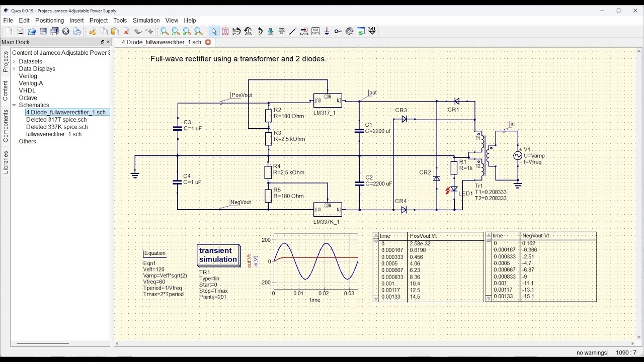
Task: Insert a ground symbol
Action: click(x=327, y=31)
